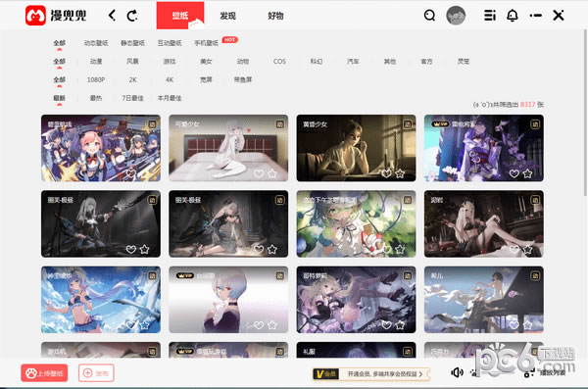Star the 可爱少女 wallpaper

point(272,173)
